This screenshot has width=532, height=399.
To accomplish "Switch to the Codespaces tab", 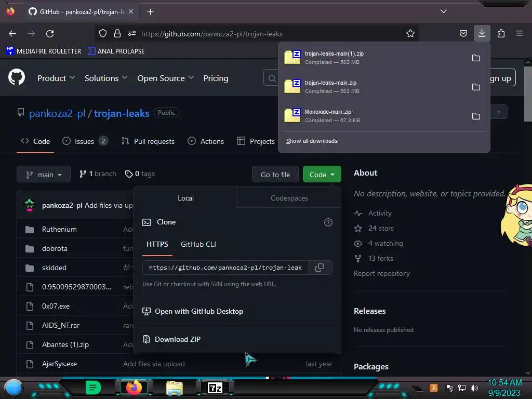I will 289,198.
